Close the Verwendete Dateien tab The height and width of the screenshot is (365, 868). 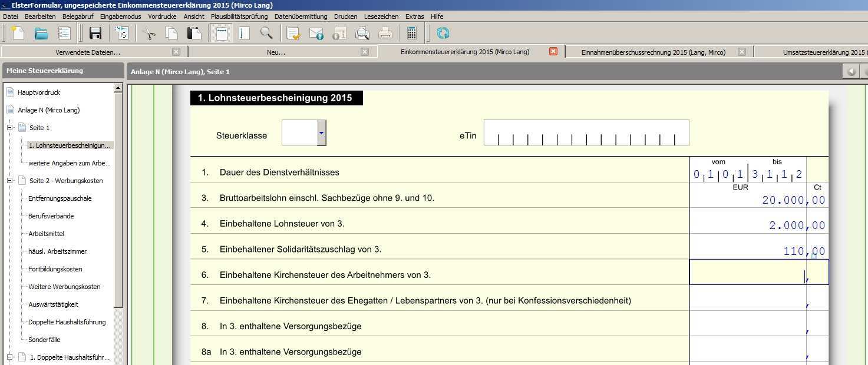(x=176, y=52)
